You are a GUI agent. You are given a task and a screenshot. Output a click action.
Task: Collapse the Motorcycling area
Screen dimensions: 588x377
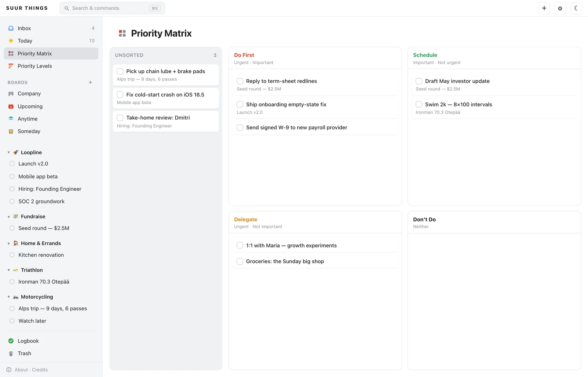(x=9, y=297)
